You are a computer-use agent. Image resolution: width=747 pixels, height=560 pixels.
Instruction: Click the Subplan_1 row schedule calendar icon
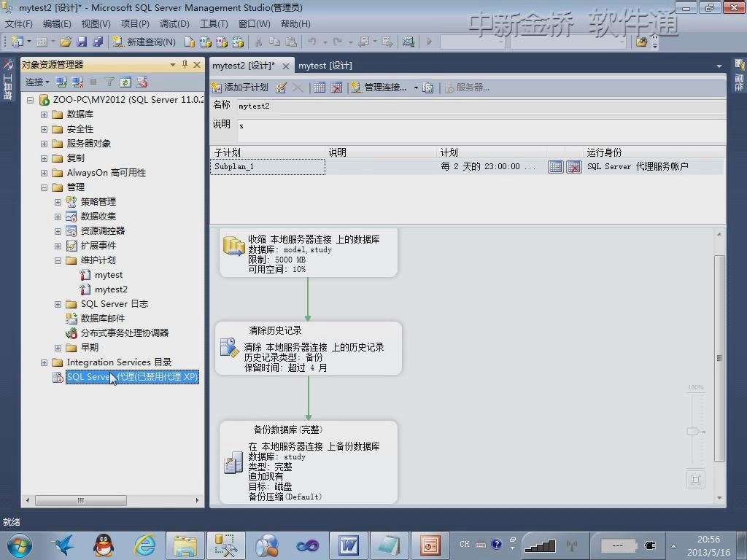555,167
